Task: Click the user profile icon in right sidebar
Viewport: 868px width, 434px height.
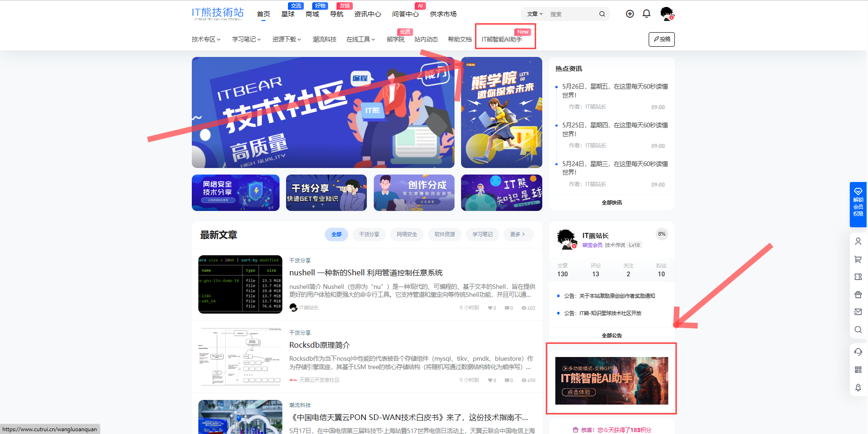Action: point(858,241)
